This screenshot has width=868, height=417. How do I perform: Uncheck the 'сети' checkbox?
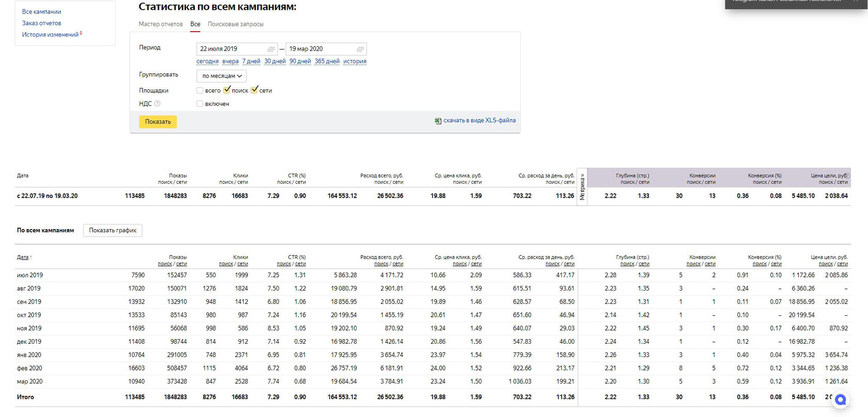tap(254, 90)
